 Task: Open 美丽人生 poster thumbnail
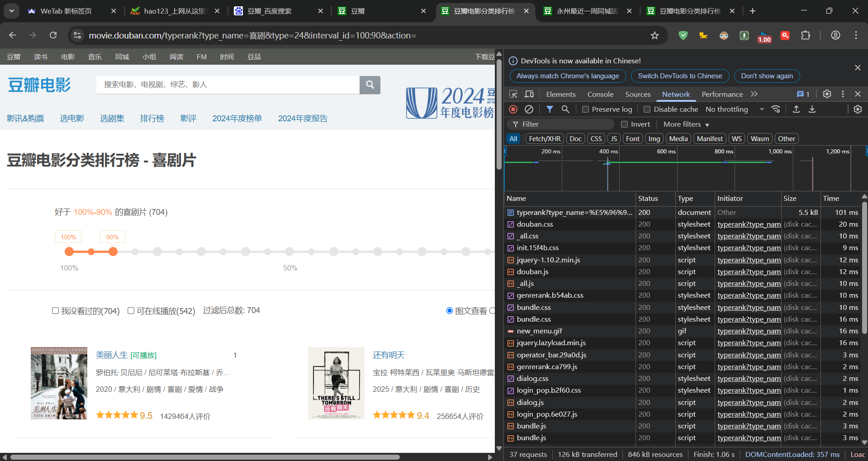59,383
